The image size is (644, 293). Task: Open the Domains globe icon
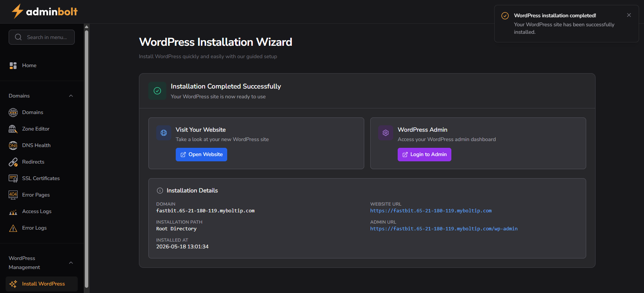(13, 112)
